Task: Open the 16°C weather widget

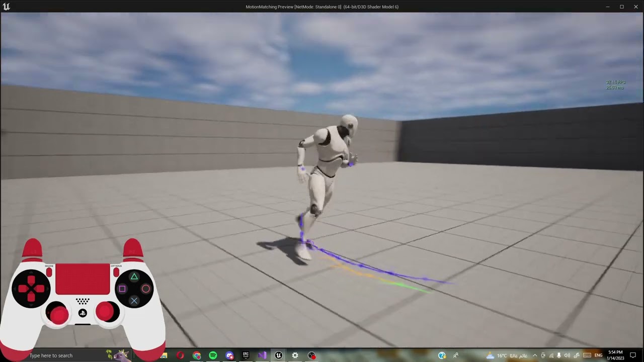Action: [x=507, y=355]
